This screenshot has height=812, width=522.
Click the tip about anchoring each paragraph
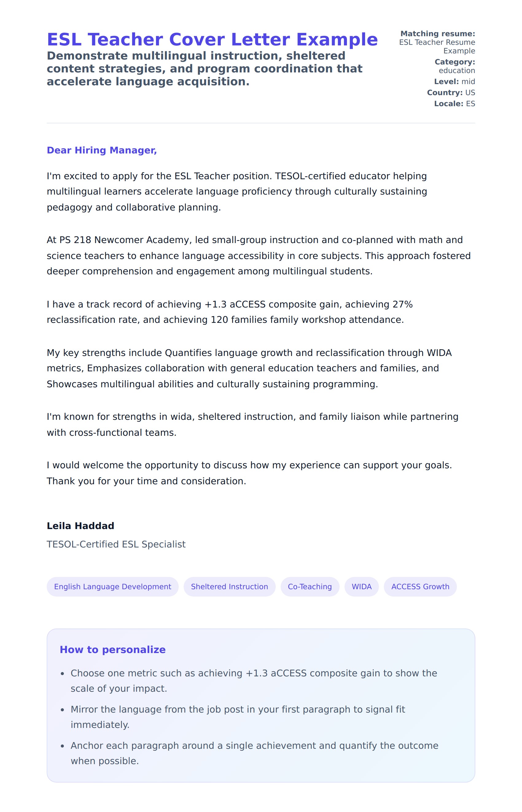254,753
